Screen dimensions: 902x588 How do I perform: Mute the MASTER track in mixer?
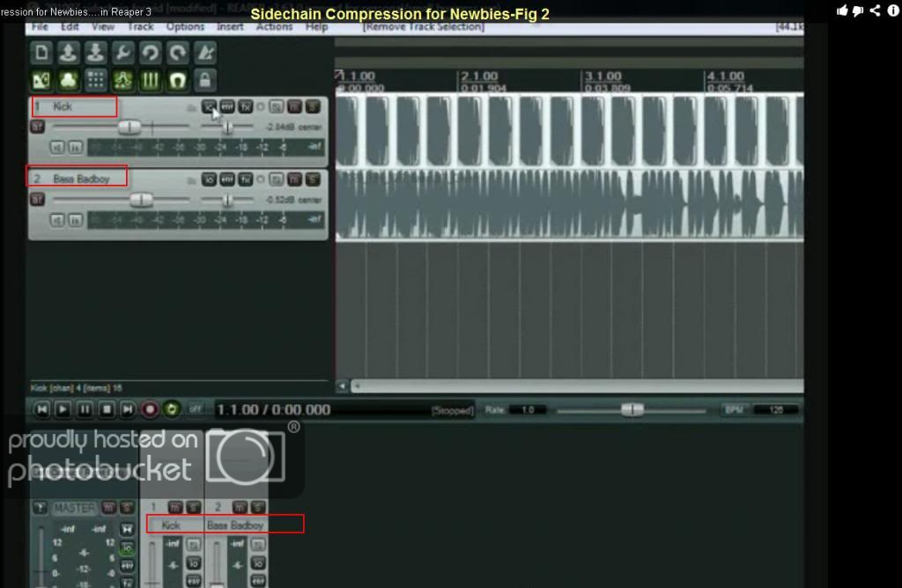coord(108,508)
